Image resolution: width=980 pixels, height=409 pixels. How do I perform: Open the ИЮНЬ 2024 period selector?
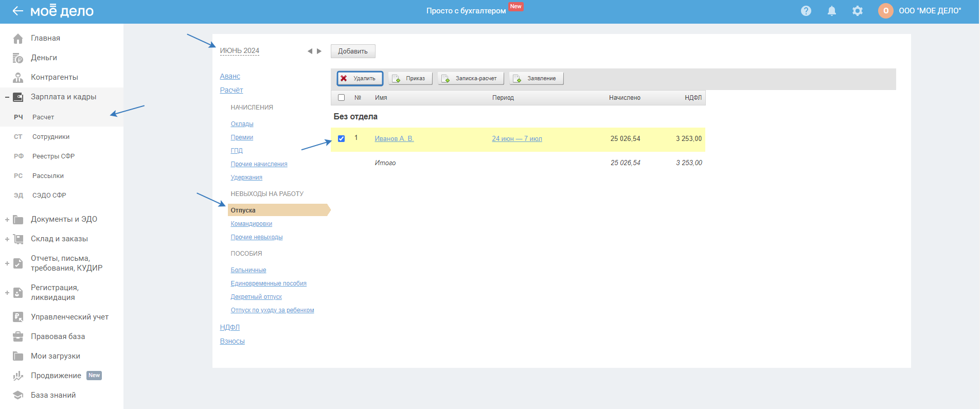(239, 51)
